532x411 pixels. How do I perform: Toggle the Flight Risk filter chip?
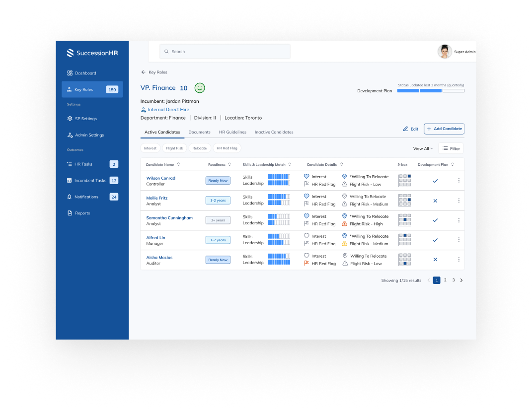point(174,148)
